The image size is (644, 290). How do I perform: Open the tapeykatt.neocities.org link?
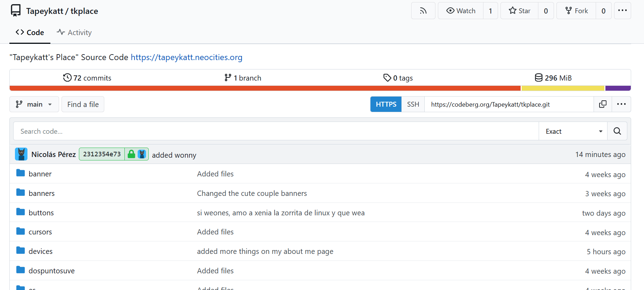186,57
